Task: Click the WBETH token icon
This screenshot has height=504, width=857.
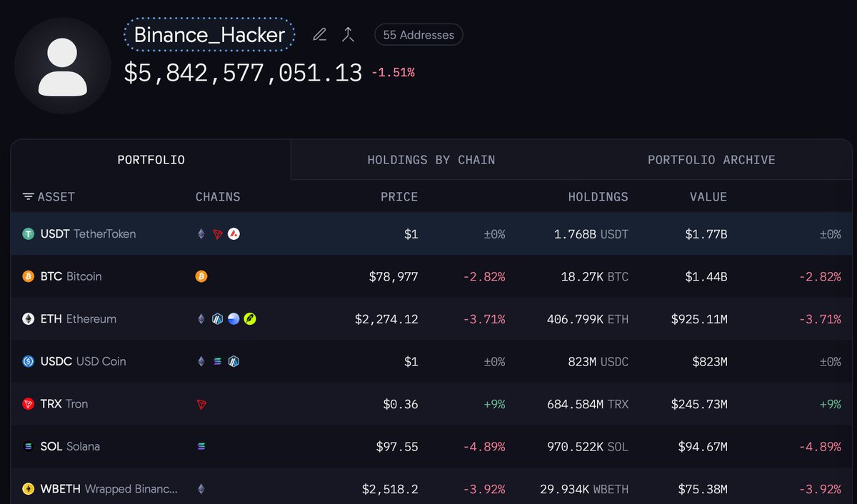Action: 29,489
